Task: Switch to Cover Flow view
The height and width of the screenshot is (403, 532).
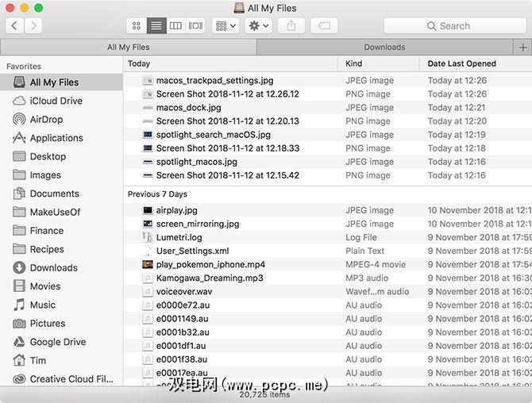Action: pyautogui.click(x=195, y=26)
